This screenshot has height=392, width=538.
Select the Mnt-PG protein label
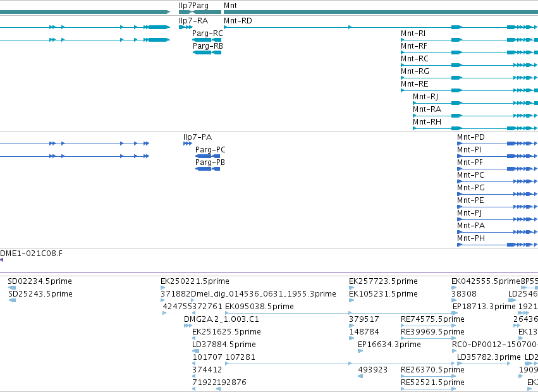coord(470,188)
